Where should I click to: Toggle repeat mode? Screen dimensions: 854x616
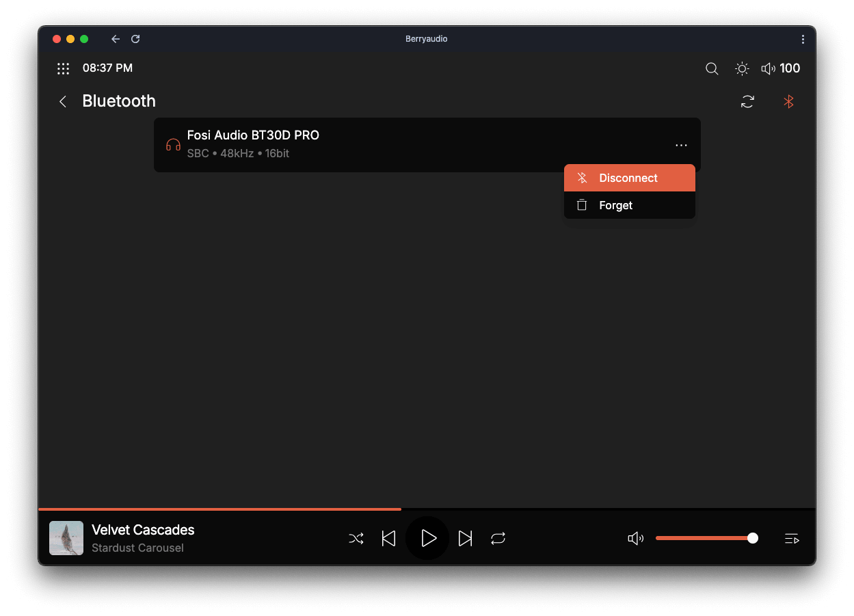[x=498, y=539]
